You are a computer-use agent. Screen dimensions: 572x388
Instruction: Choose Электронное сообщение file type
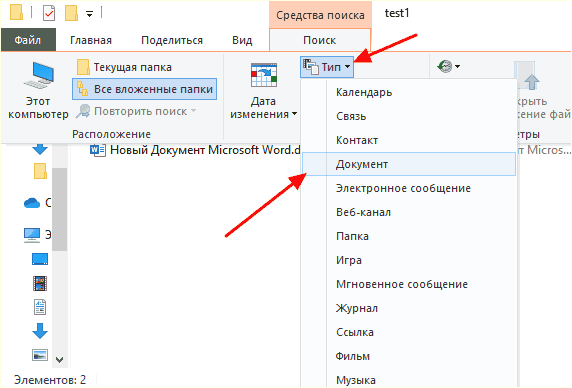(409, 188)
